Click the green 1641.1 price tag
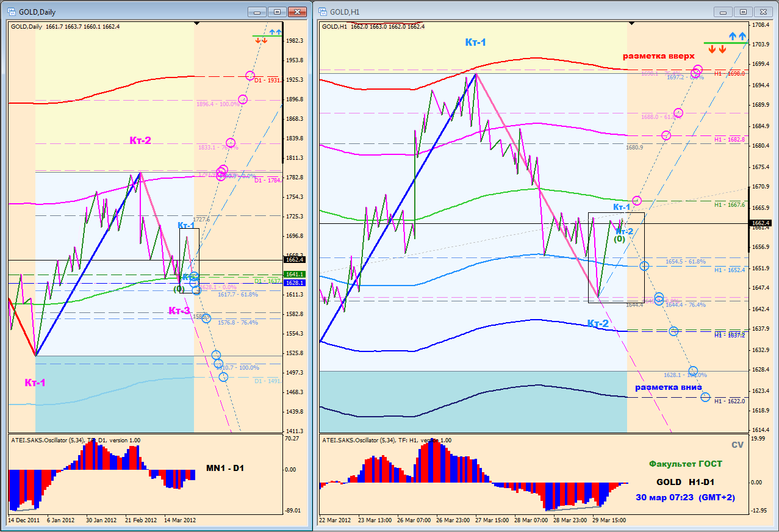This screenshot has height=532, width=779. 295,275
